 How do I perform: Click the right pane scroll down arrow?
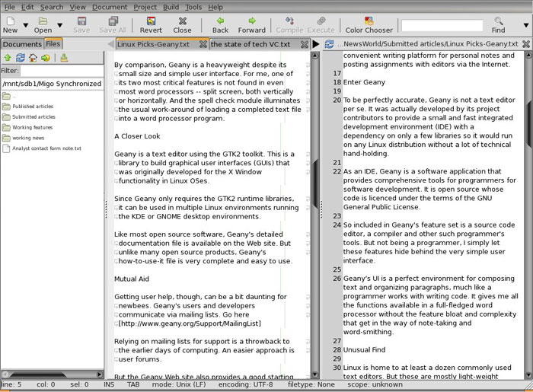click(x=528, y=375)
